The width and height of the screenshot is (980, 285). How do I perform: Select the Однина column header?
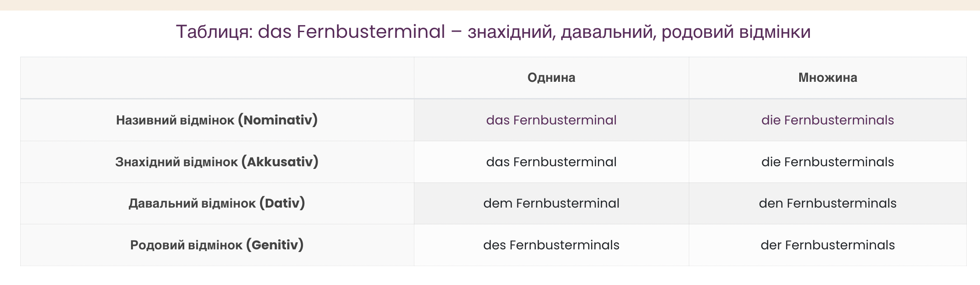(551, 78)
